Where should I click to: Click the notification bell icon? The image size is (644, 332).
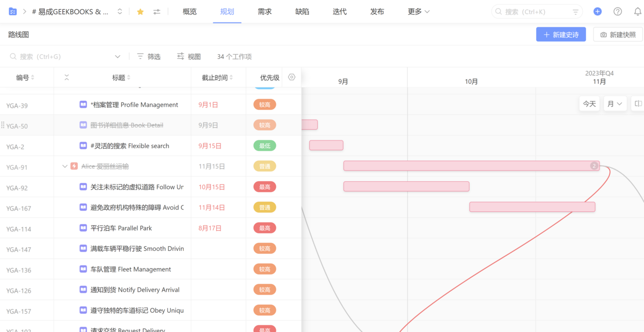click(638, 11)
